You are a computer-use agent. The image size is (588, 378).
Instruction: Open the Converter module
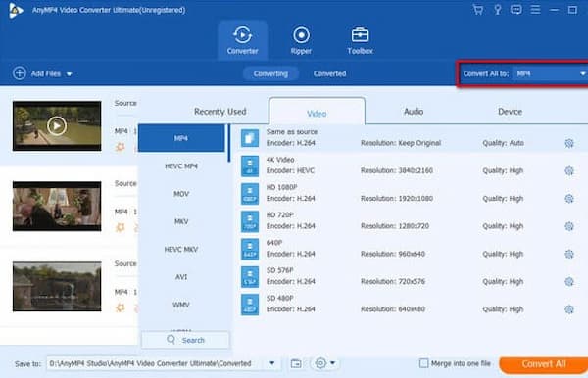[243, 40]
